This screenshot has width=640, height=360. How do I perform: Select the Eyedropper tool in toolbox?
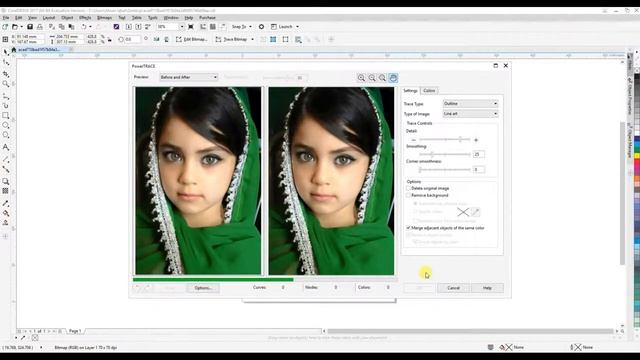coord(6,203)
